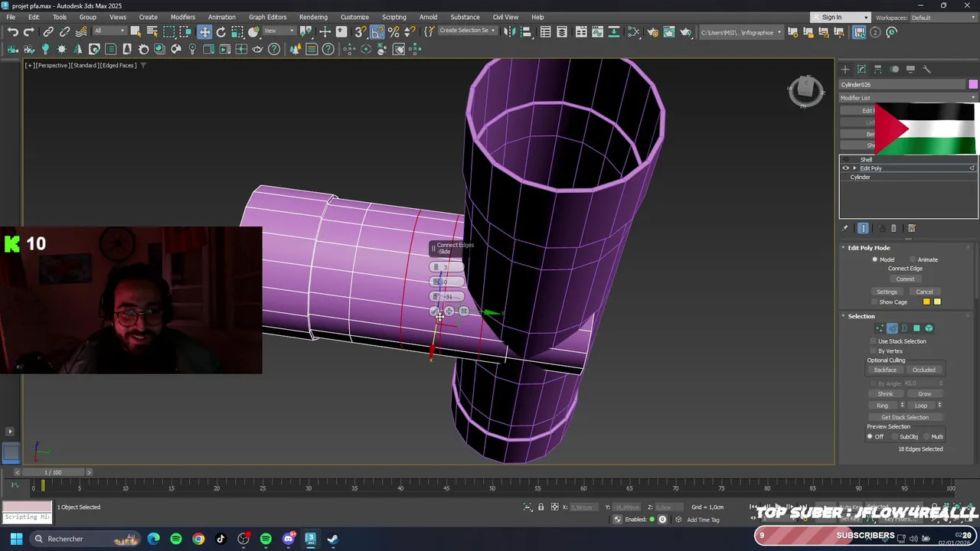This screenshot has width=980, height=551.
Task: Activate the Select and Rotate tool
Action: 221,32
